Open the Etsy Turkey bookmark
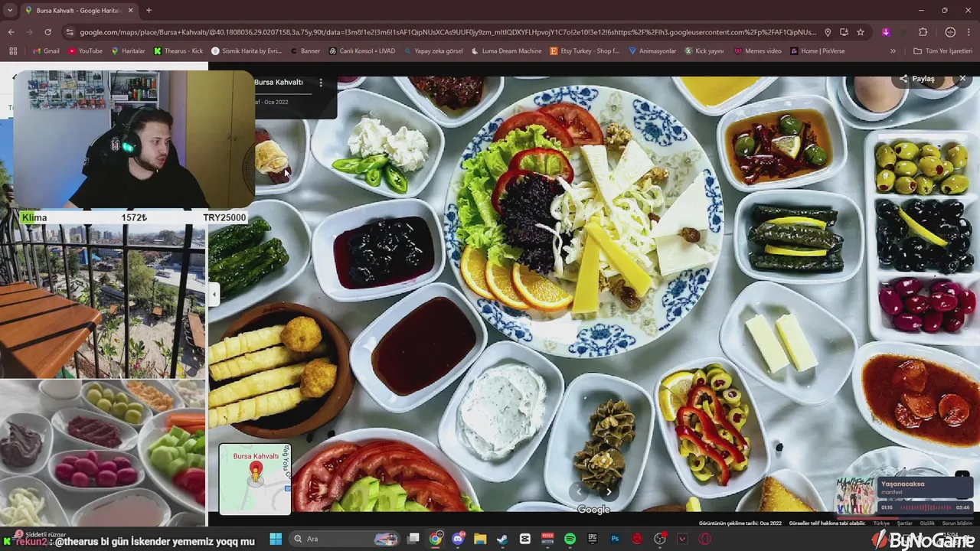Image resolution: width=980 pixels, height=551 pixels. tap(584, 51)
